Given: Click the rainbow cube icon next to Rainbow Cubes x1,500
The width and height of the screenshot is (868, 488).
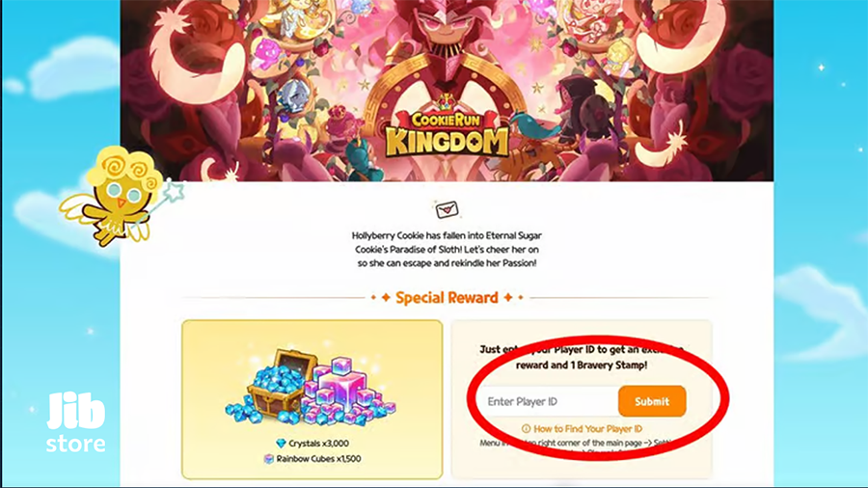Looking at the screenshot, I should (x=268, y=459).
